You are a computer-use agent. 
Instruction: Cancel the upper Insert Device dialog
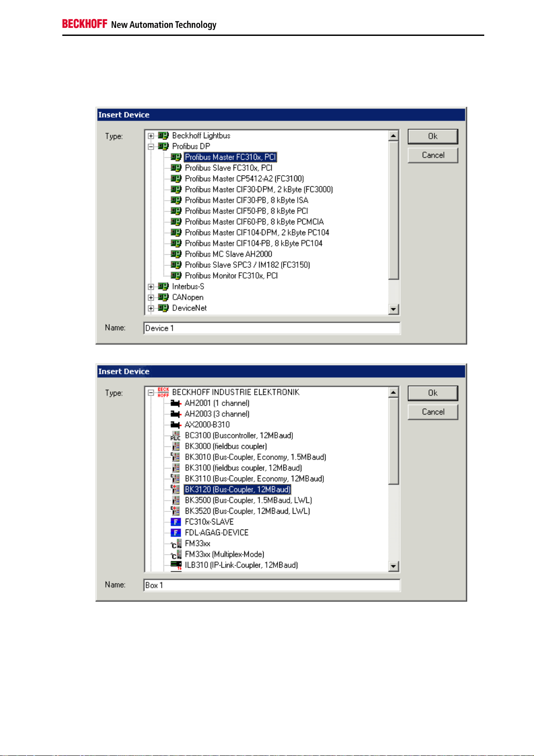coord(433,155)
